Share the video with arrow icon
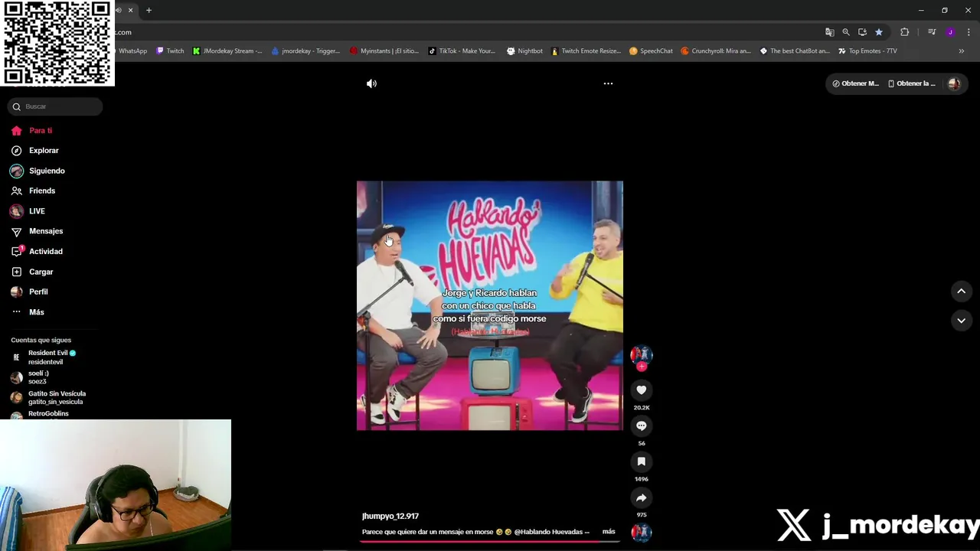The image size is (980, 551). coord(642,498)
